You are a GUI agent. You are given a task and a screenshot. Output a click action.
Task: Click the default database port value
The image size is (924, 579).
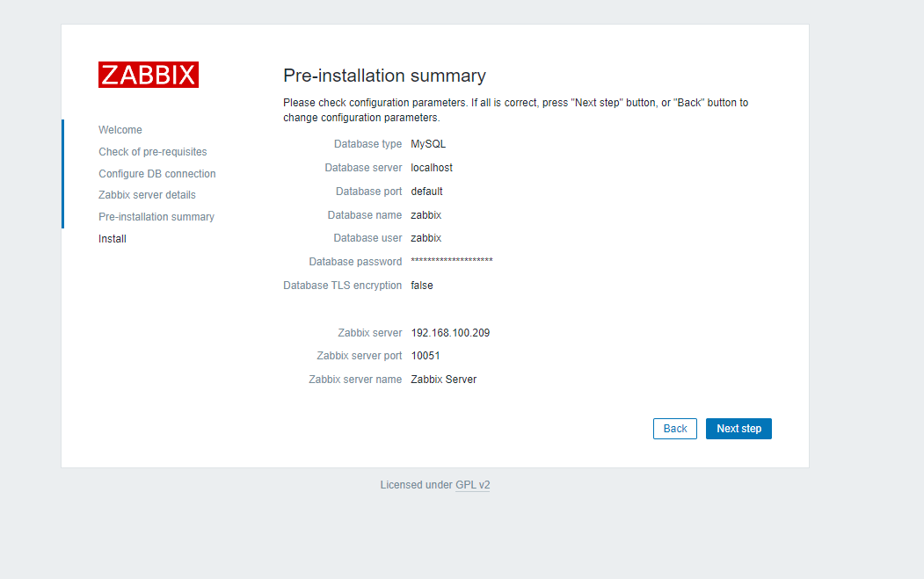coord(426,192)
